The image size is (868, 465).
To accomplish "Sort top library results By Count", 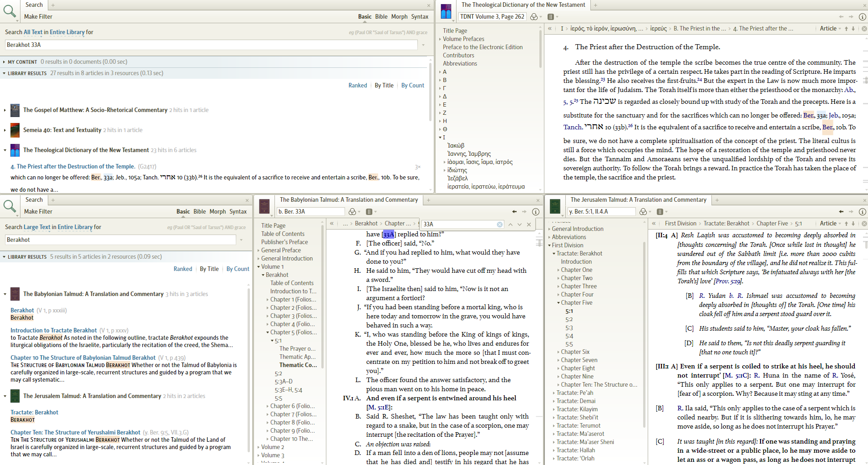I will pos(412,86).
